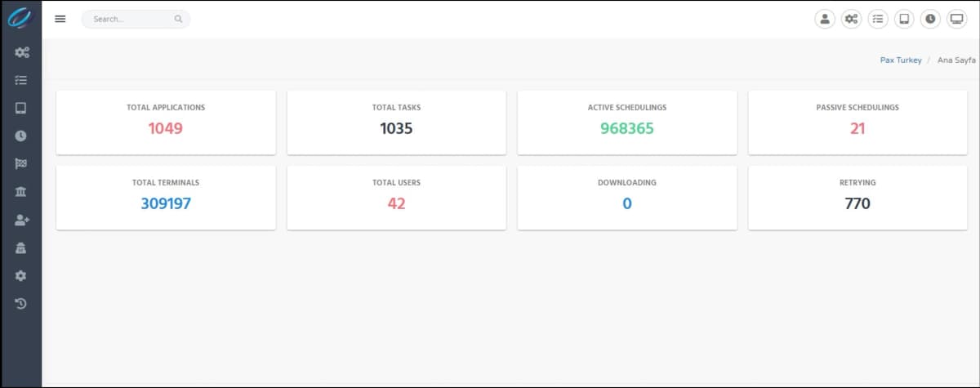Click the clock icon in top bar
980x388 pixels.
click(930, 19)
